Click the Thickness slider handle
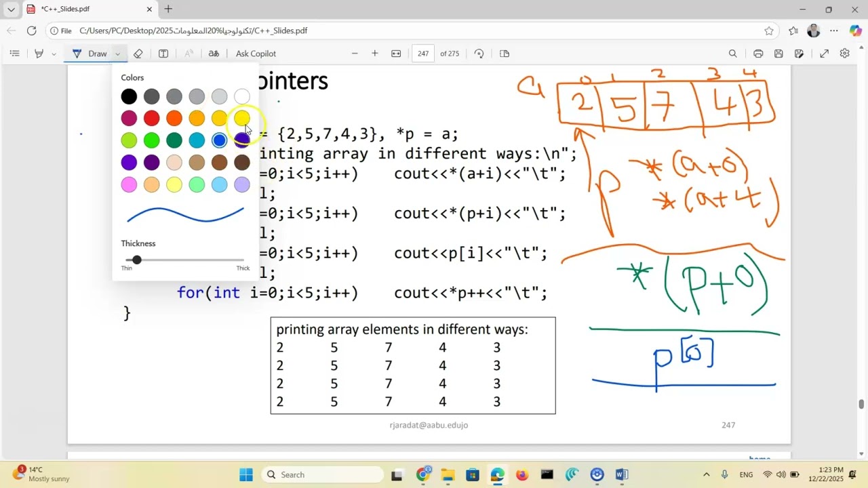The width and height of the screenshot is (868, 488). click(x=137, y=260)
